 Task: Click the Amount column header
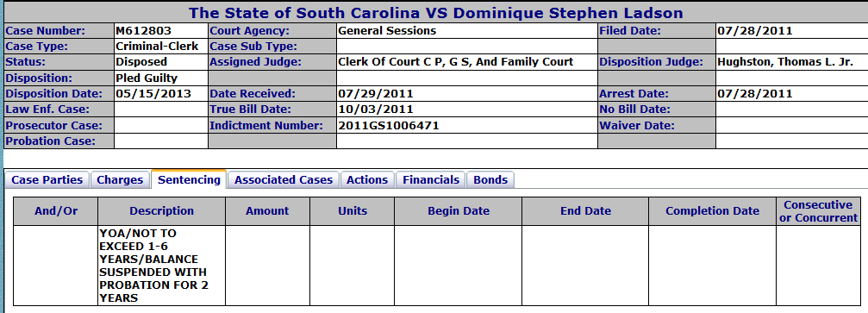(267, 211)
